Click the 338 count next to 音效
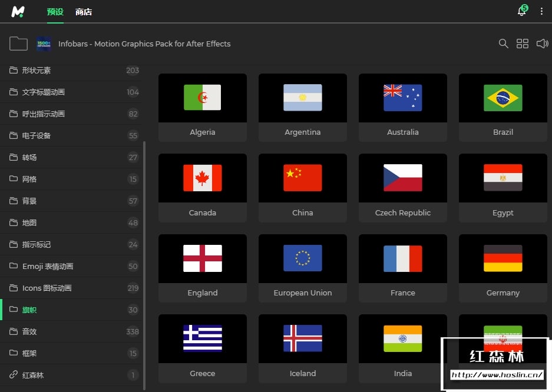The width and height of the screenshot is (552, 392). click(x=133, y=331)
